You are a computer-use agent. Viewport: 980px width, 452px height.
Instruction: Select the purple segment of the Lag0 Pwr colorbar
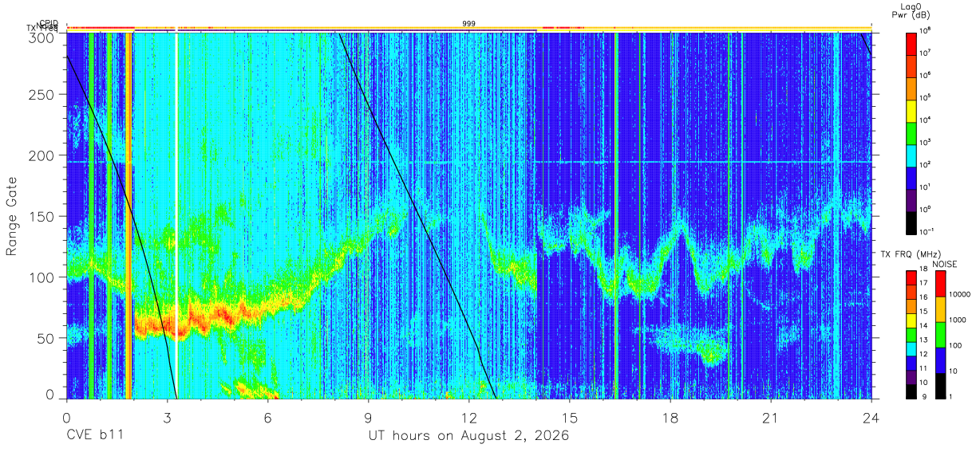coord(911,201)
